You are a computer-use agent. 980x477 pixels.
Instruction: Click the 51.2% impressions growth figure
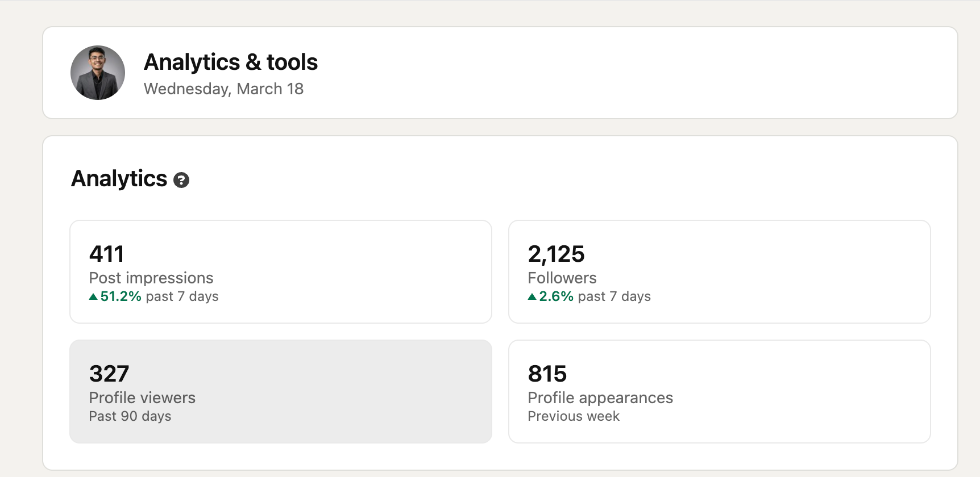click(x=121, y=296)
